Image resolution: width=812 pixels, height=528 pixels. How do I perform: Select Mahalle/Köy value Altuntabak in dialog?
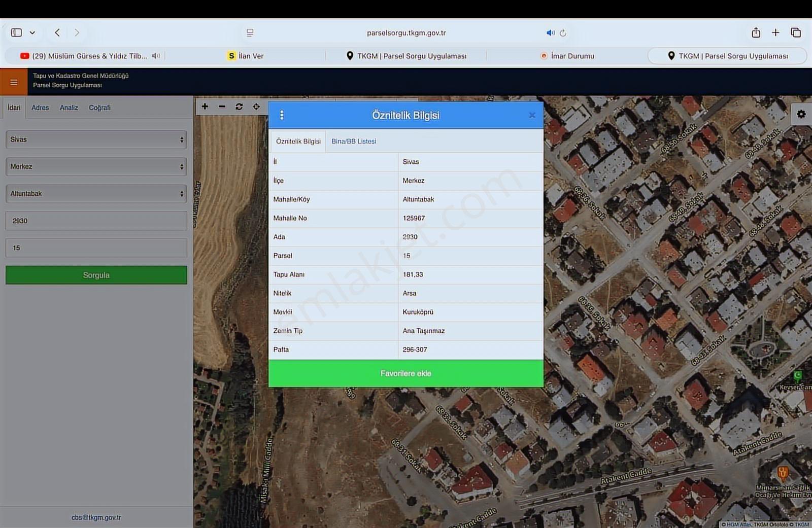pos(419,199)
